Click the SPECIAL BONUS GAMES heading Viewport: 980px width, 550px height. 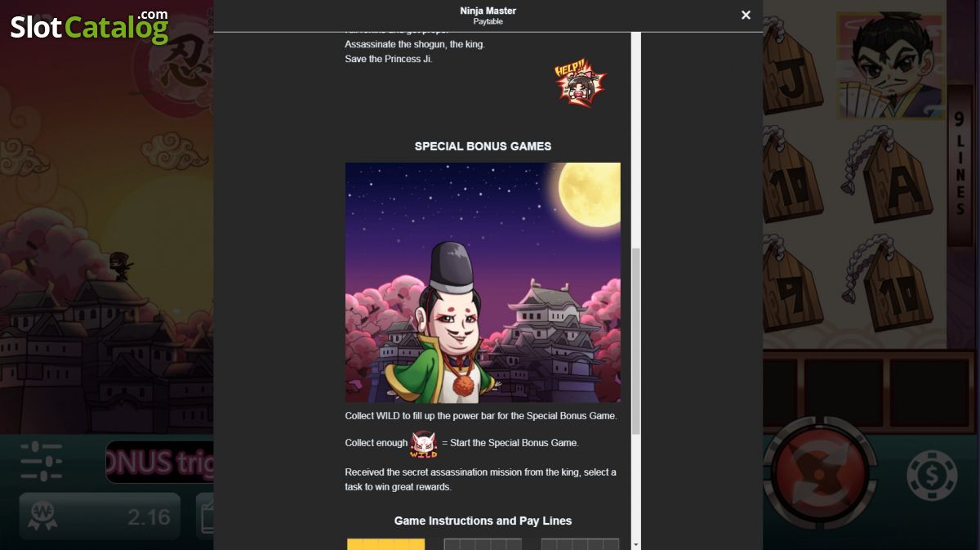pyautogui.click(x=483, y=146)
